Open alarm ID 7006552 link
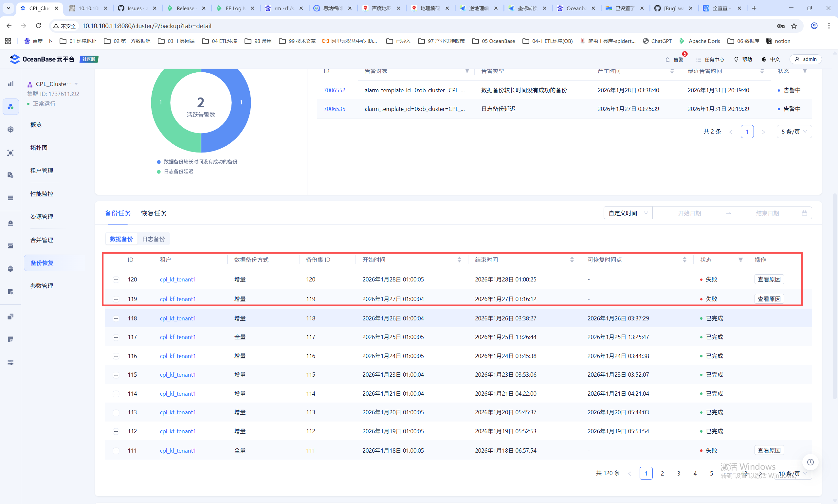Screen dimensions: 838x504 pyautogui.click(x=334, y=90)
